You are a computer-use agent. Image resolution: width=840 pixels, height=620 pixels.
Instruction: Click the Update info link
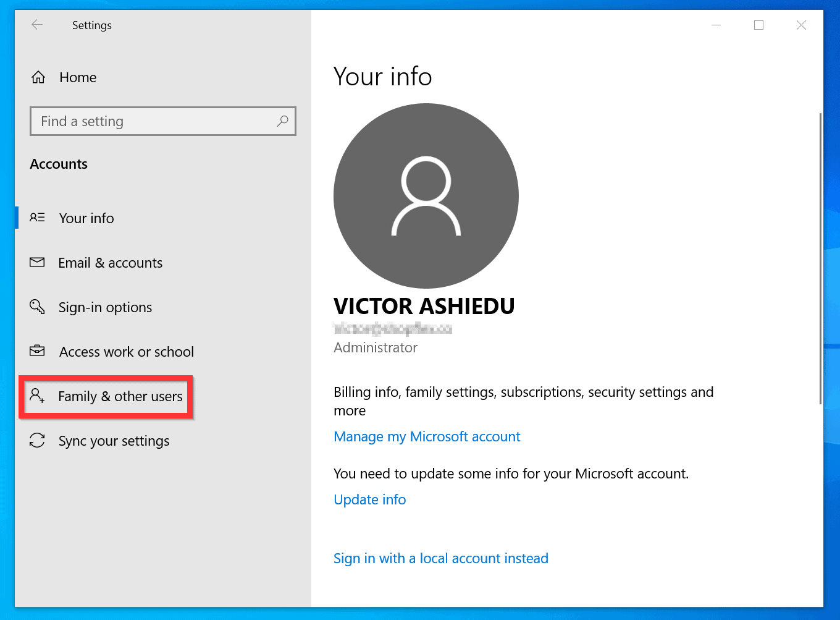coord(369,499)
